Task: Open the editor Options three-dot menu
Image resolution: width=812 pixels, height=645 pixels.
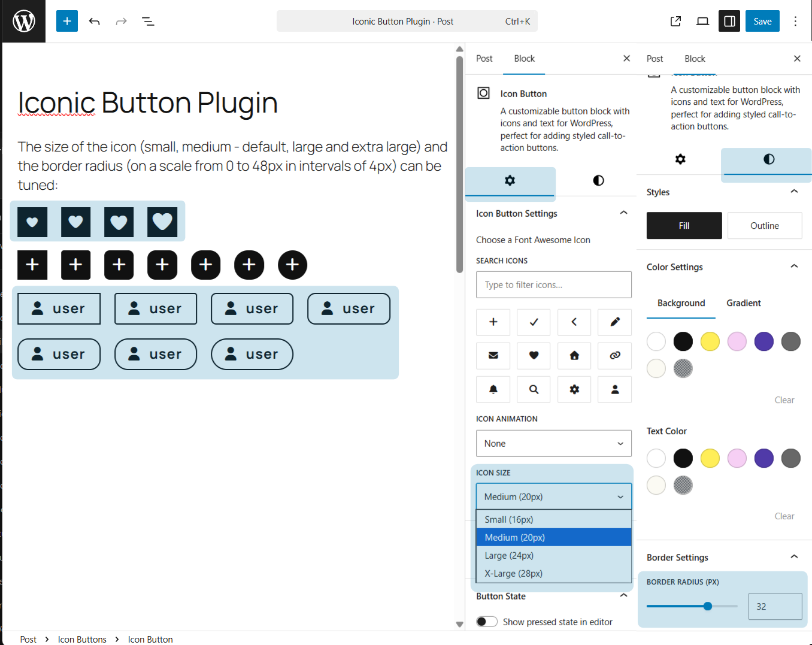Action: [795, 22]
